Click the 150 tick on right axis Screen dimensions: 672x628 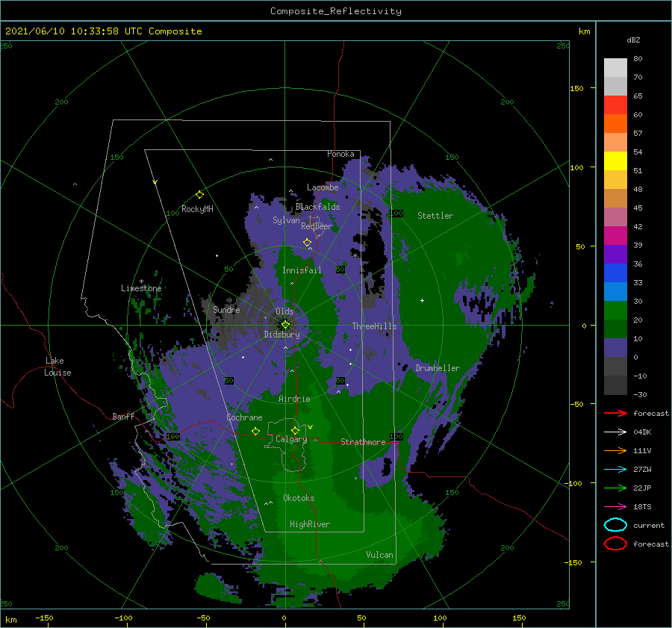point(576,88)
